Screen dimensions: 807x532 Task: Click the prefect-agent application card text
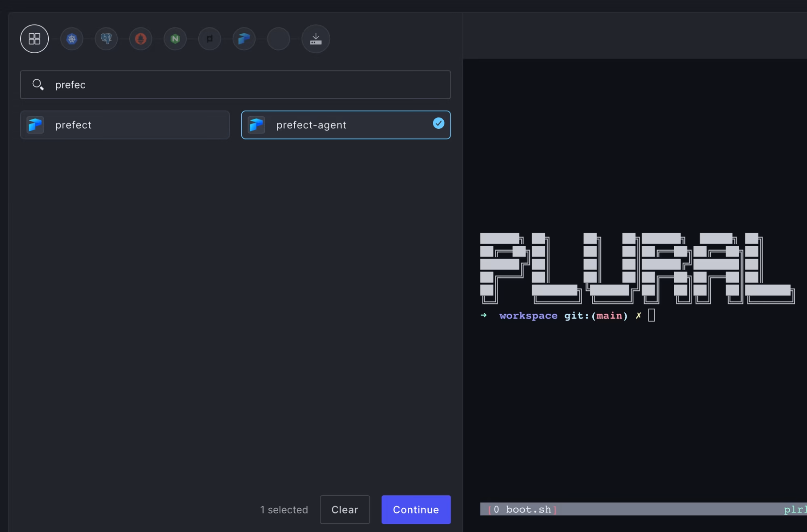[x=311, y=125]
